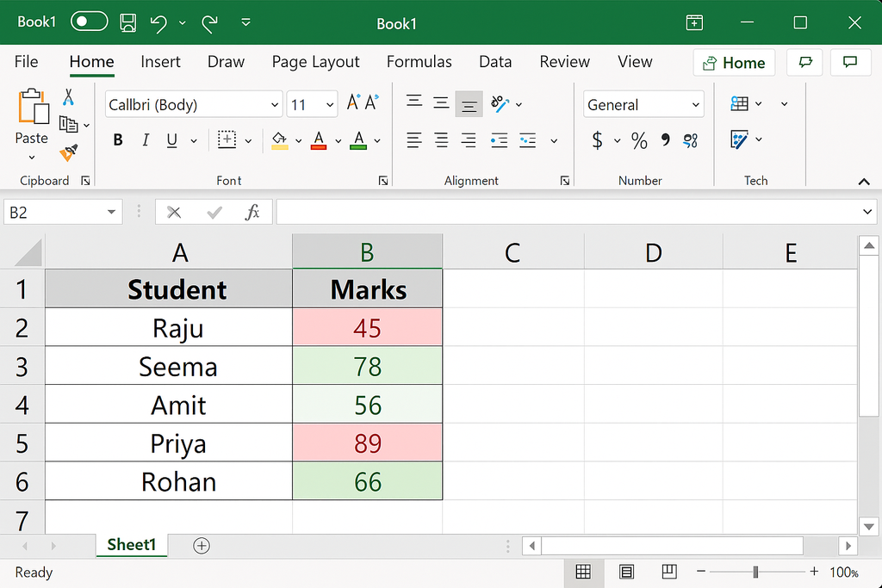
Task: Click the Center alignment icon
Action: [x=440, y=140]
